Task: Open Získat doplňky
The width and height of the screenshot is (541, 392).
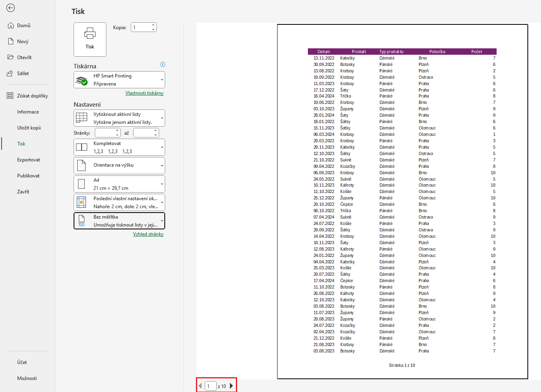Action: 32,96
